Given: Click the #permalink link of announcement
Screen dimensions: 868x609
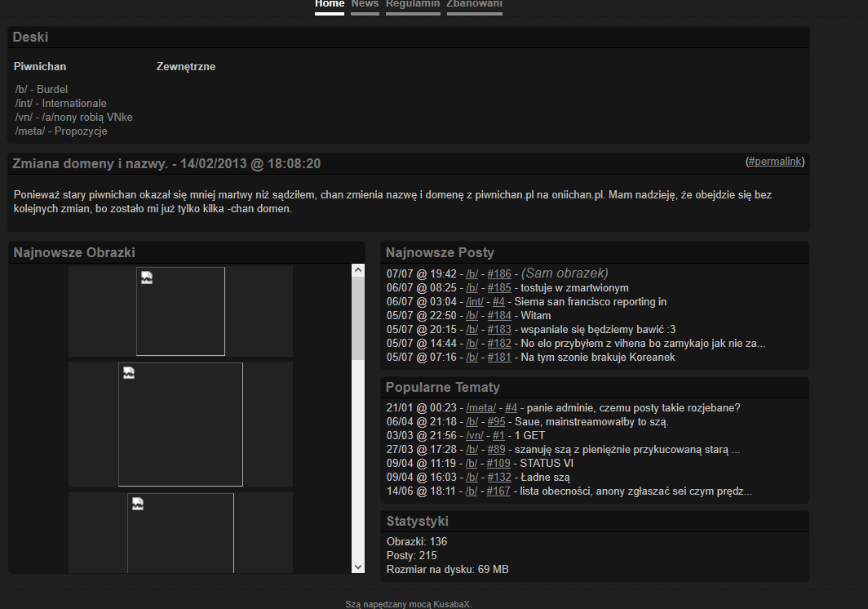Looking at the screenshot, I should pyautogui.click(x=775, y=162).
